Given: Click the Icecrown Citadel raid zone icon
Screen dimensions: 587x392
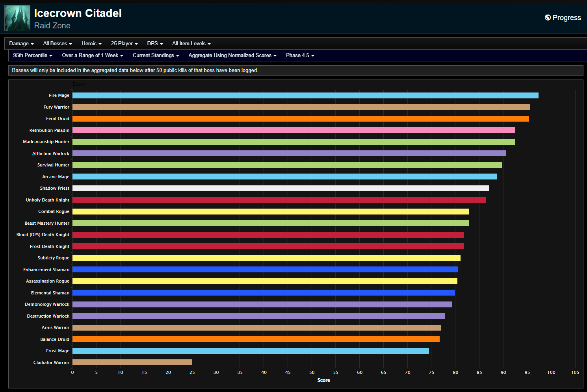Looking at the screenshot, I should [x=17, y=17].
